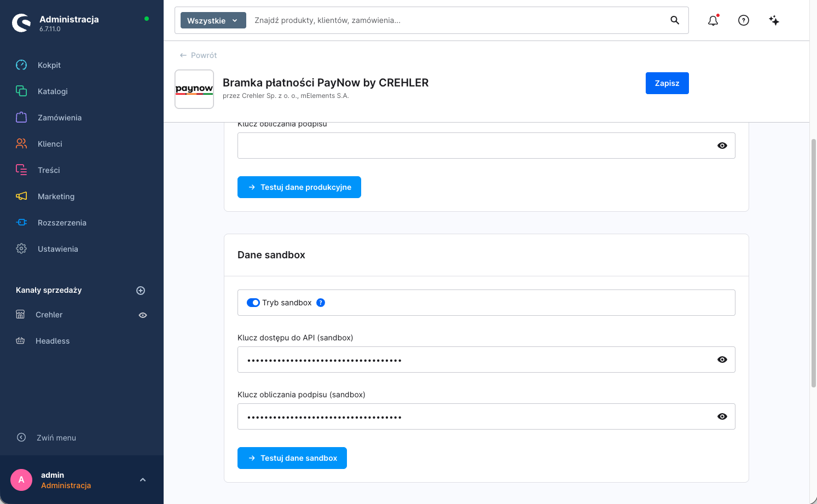Click the Zwiń menu collapse arrow icon

coord(21,437)
